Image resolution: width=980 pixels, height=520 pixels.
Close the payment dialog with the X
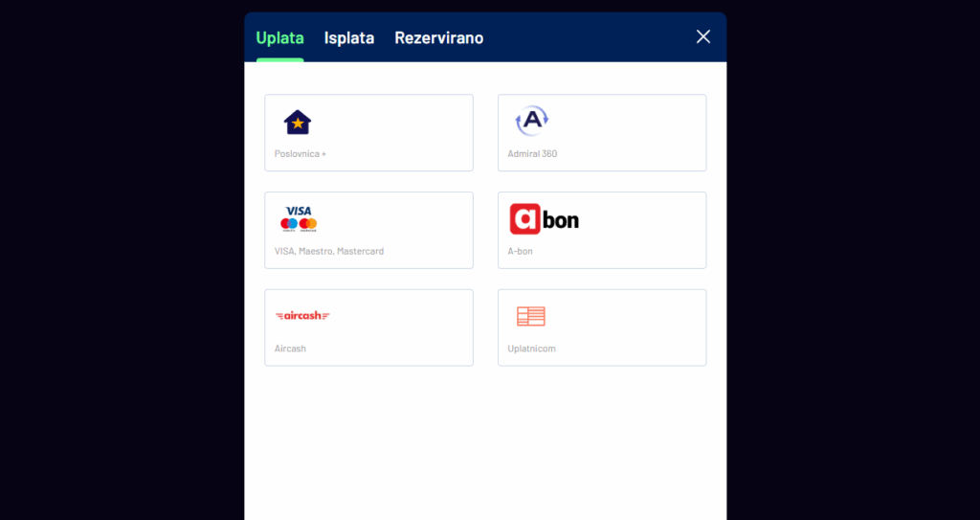703,37
